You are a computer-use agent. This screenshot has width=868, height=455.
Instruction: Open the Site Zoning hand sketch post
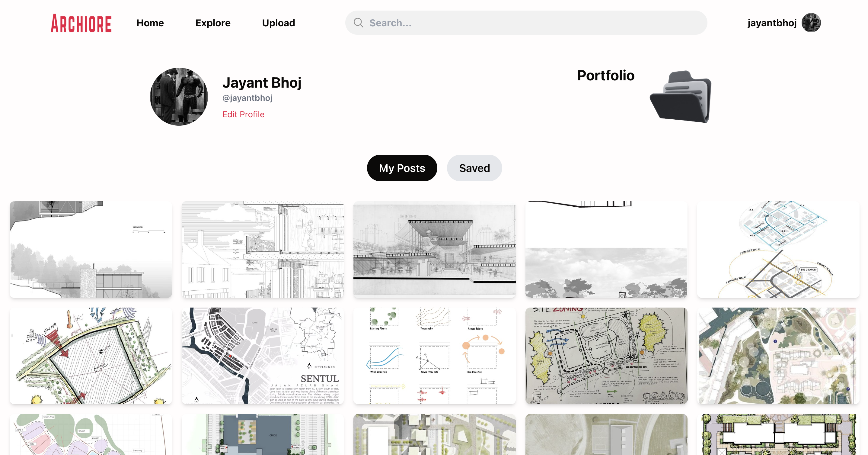pos(606,356)
